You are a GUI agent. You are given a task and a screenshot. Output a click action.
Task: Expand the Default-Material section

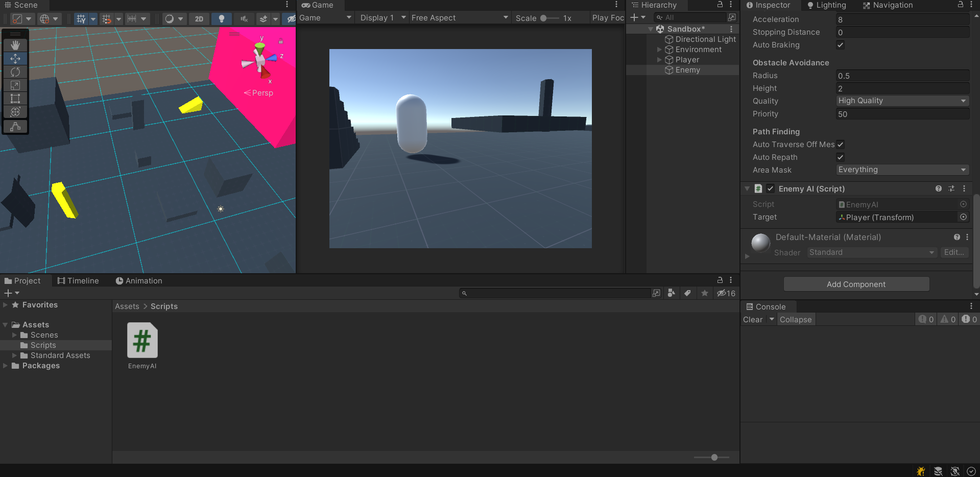pyautogui.click(x=747, y=256)
